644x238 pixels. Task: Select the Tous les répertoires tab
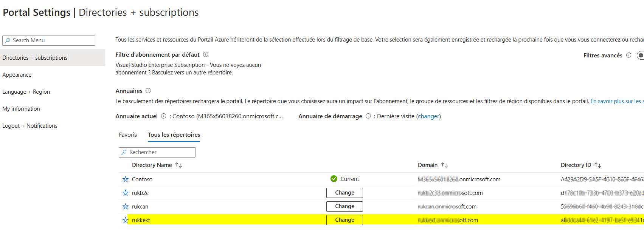tap(174, 135)
